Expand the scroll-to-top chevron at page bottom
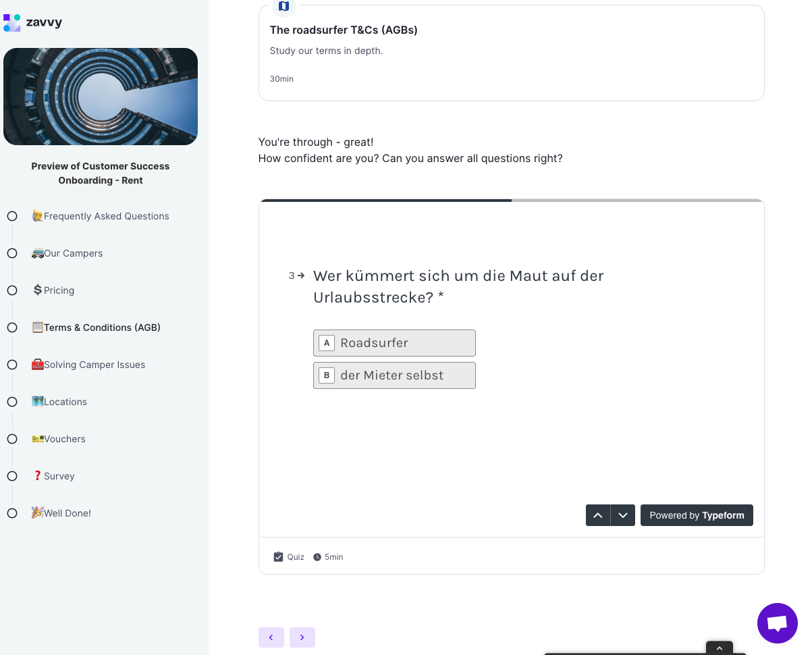This screenshot has height=655, width=812. [x=719, y=648]
